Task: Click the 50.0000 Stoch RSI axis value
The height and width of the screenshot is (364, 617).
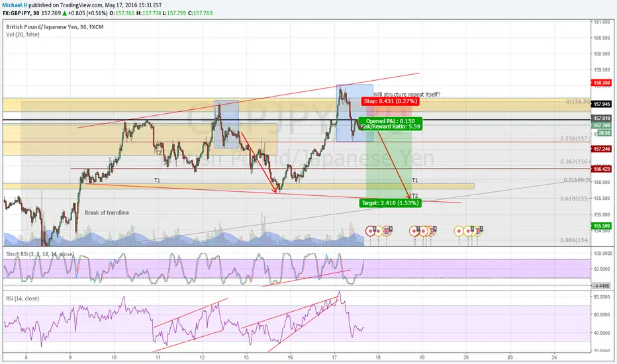Action: [x=603, y=269]
